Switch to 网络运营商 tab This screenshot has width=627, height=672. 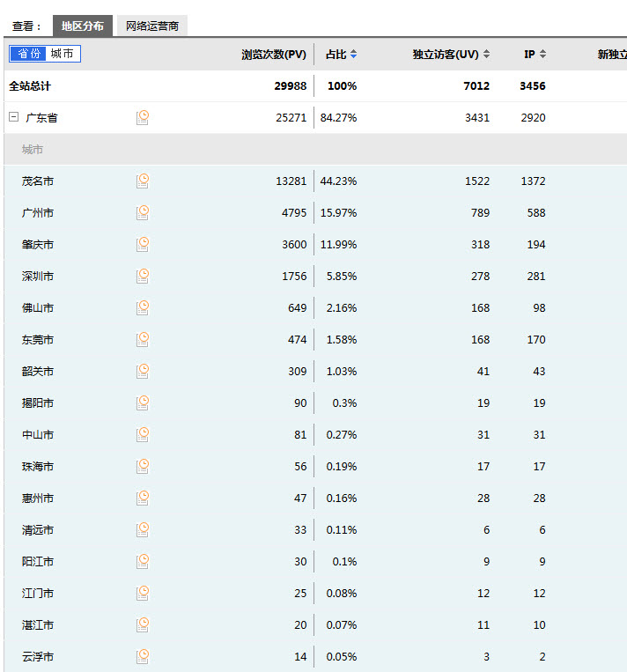[151, 26]
